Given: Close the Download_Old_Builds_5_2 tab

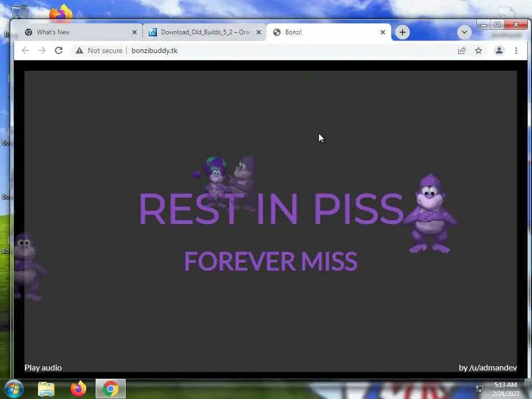Looking at the screenshot, I should point(259,32).
